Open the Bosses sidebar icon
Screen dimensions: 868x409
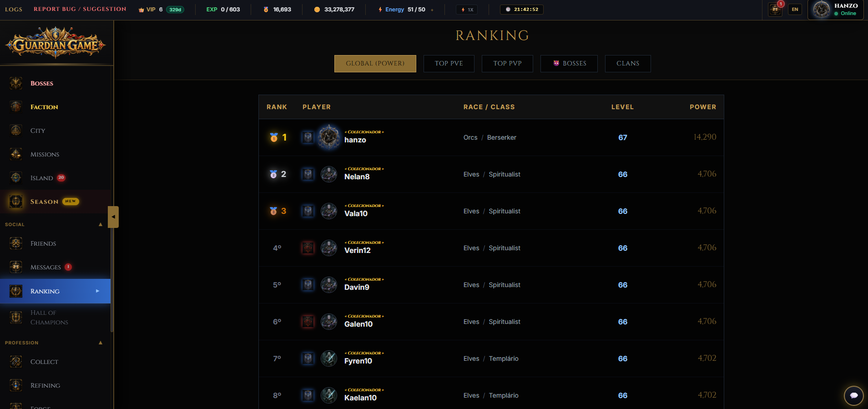(16, 83)
